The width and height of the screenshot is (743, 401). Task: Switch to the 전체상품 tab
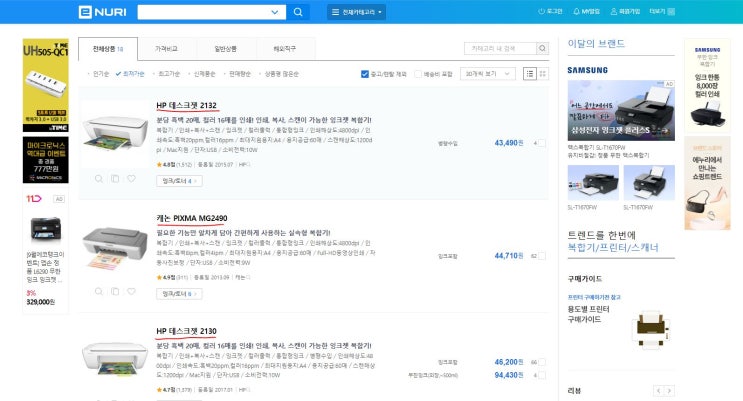click(x=108, y=49)
